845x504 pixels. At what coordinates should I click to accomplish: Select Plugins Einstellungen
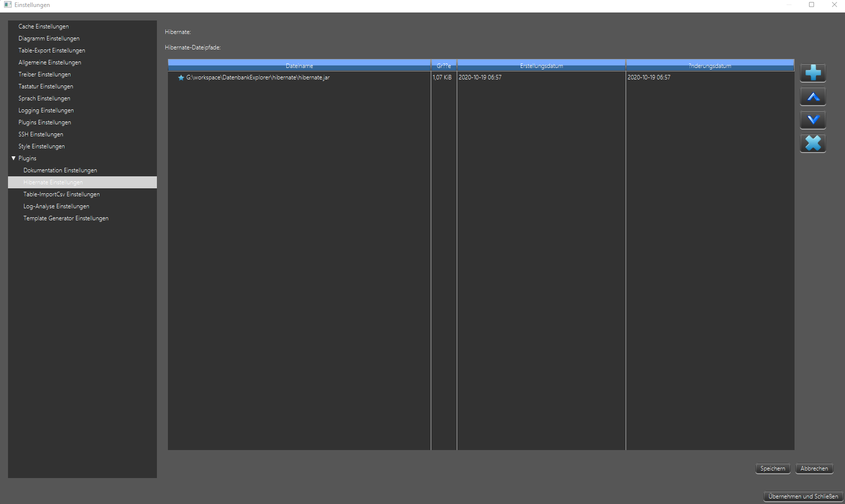pos(44,122)
